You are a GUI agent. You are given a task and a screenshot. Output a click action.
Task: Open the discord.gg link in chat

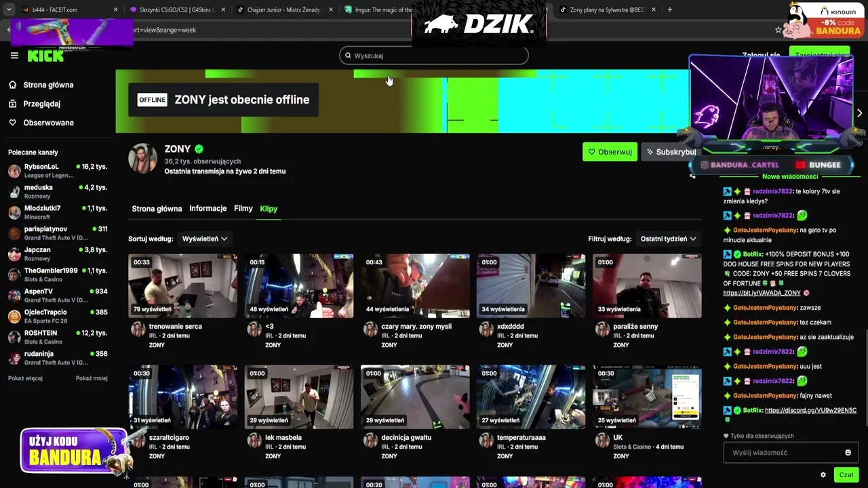tap(810, 411)
